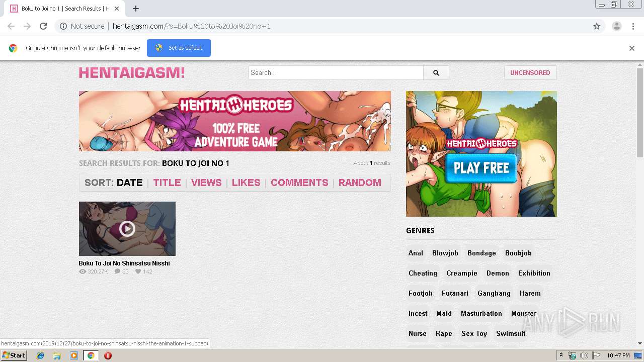Select the Swimsuit genre tag

click(511, 333)
